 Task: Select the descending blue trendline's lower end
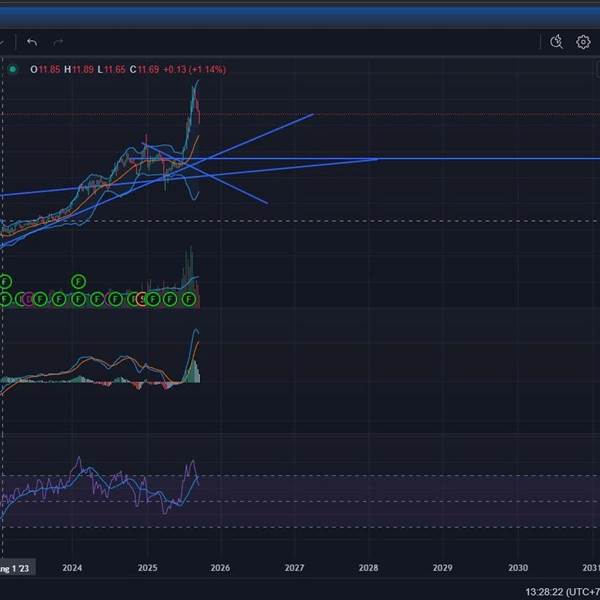(265, 202)
